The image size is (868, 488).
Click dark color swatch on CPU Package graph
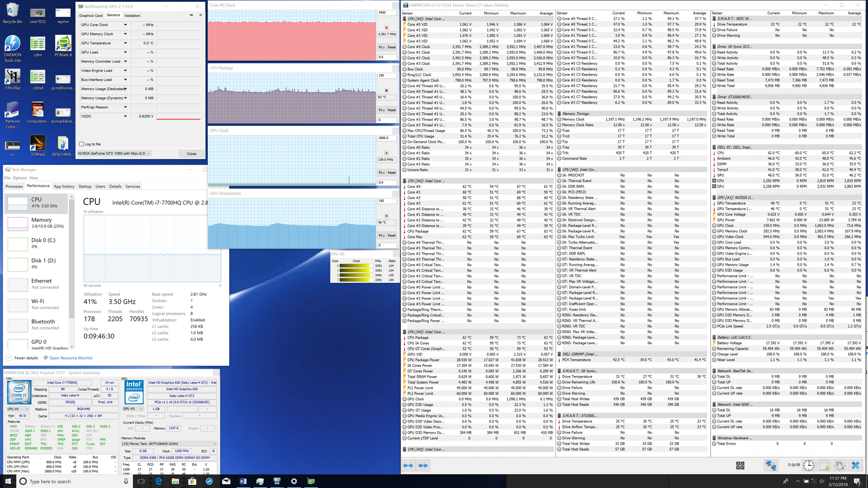point(386,90)
